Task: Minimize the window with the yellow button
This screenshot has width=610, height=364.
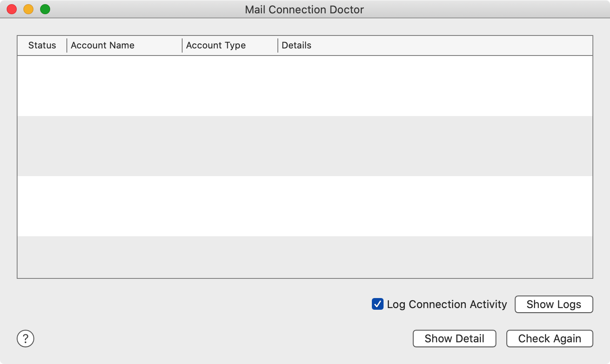Action: tap(28, 9)
